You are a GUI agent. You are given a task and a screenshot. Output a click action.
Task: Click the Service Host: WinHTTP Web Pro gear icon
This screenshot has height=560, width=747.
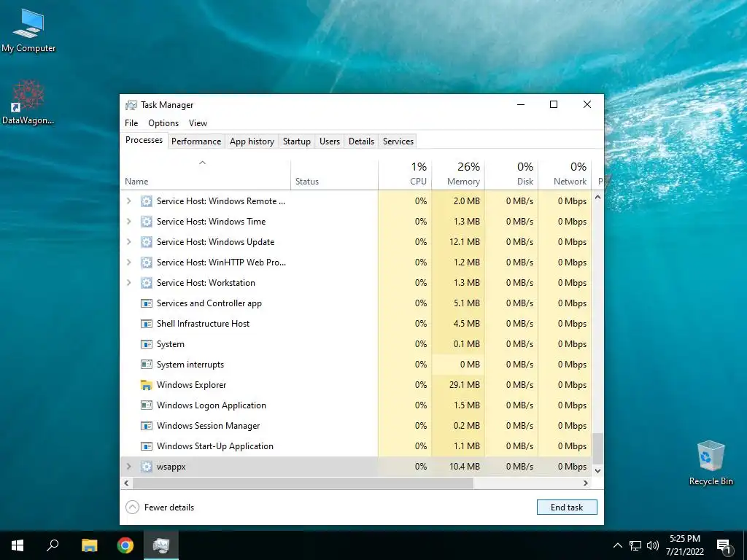pyautogui.click(x=146, y=262)
